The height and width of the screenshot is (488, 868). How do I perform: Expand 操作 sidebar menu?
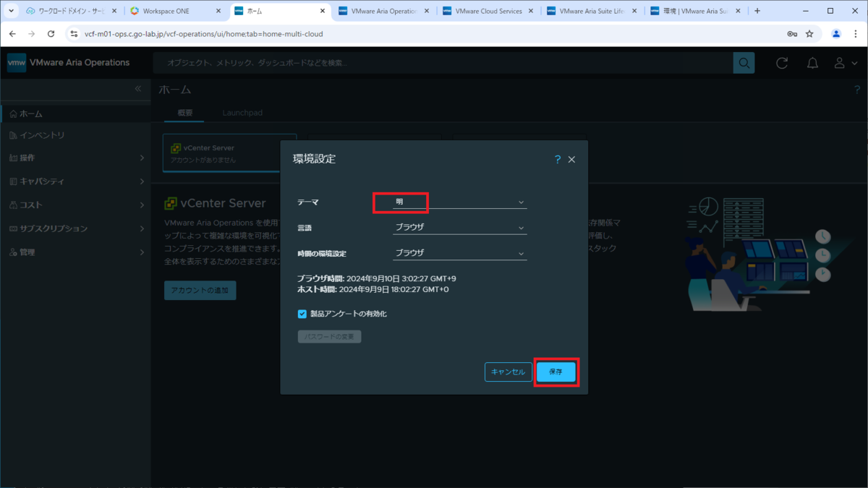75,158
